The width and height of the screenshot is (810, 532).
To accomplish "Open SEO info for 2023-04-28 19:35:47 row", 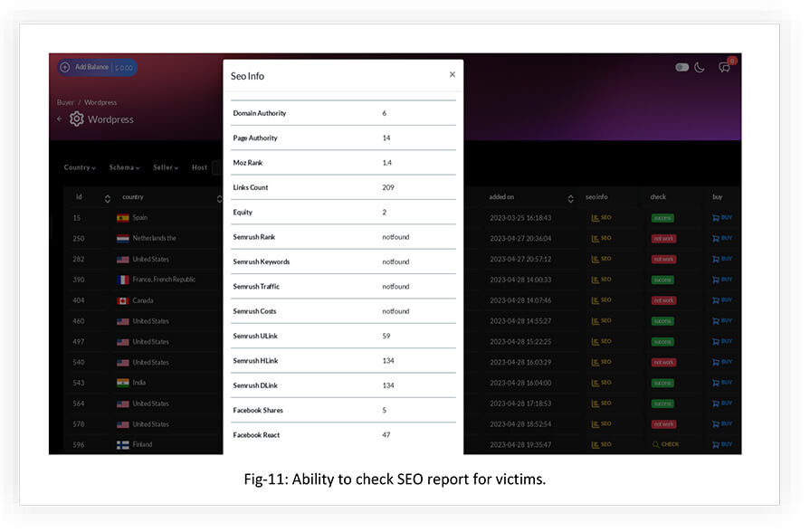I will point(601,445).
